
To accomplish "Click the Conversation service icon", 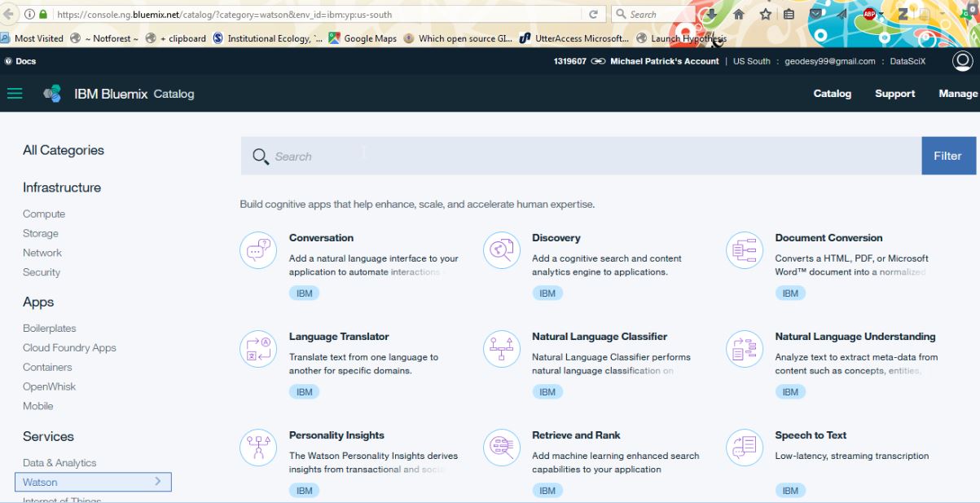I will (258, 250).
